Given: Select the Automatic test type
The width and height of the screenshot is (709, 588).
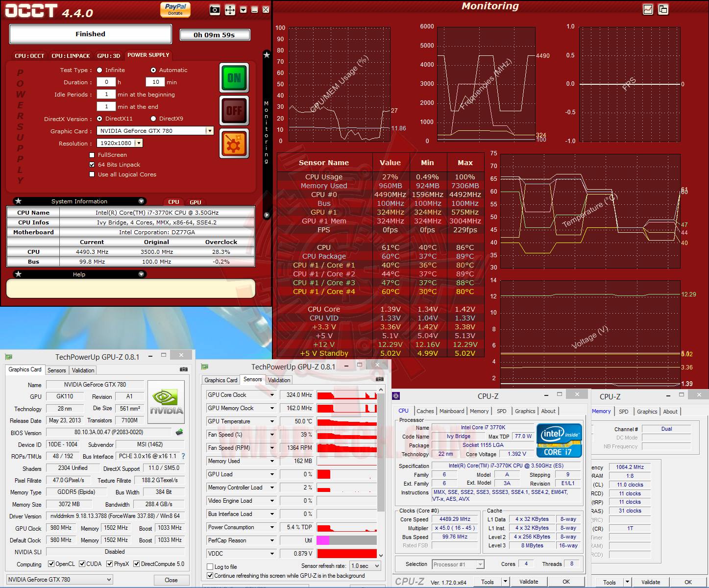Looking at the screenshot, I should [153, 70].
